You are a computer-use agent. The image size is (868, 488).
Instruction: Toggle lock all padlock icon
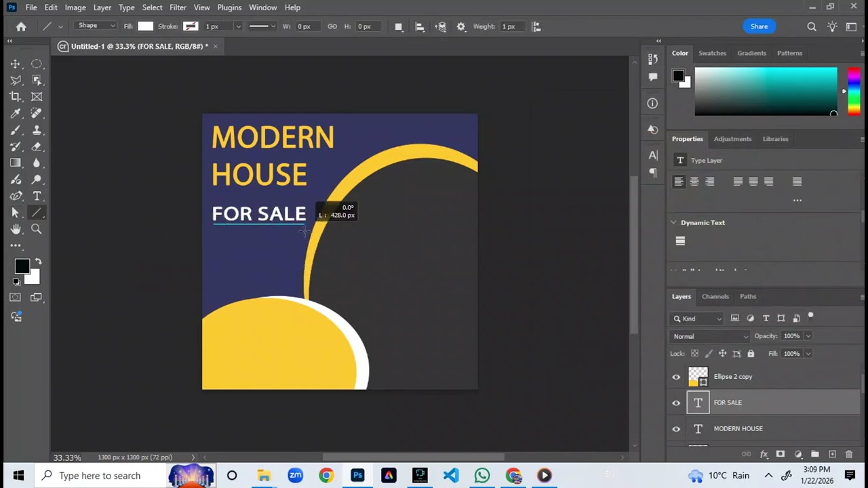[x=751, y=353]
